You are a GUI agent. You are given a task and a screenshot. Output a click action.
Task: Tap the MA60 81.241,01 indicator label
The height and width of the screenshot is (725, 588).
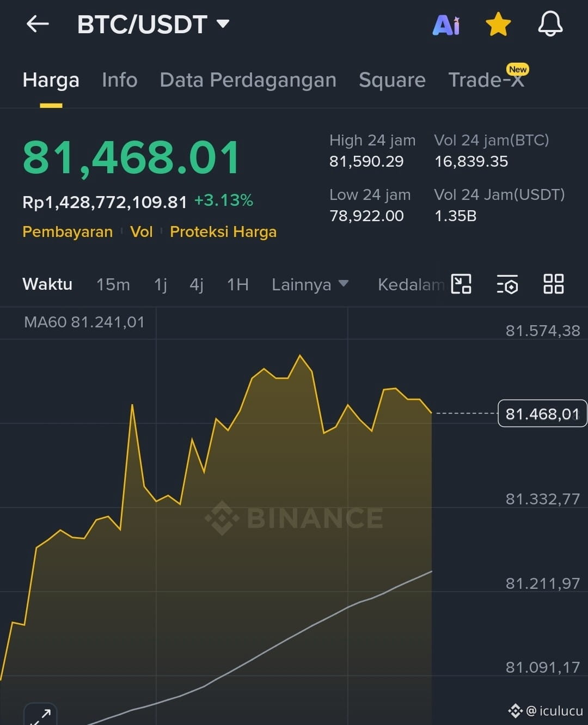click(x=84, y=322)
